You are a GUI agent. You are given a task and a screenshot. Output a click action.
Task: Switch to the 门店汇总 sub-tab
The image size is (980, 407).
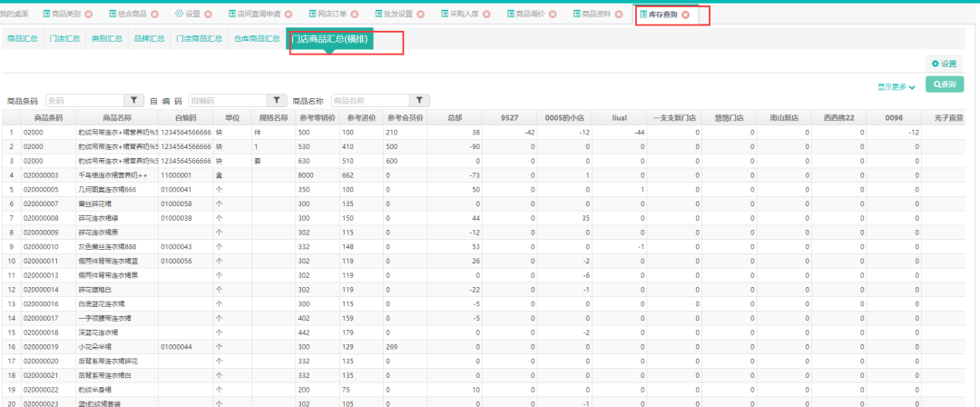pyautogui.click(x=63, y=39)
